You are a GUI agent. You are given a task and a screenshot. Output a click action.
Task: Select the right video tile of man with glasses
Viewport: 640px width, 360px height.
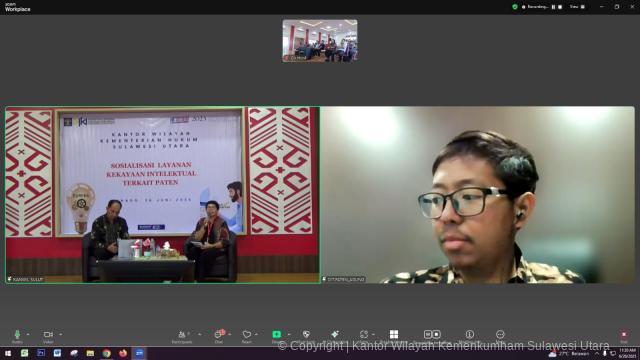pos(478,195)
